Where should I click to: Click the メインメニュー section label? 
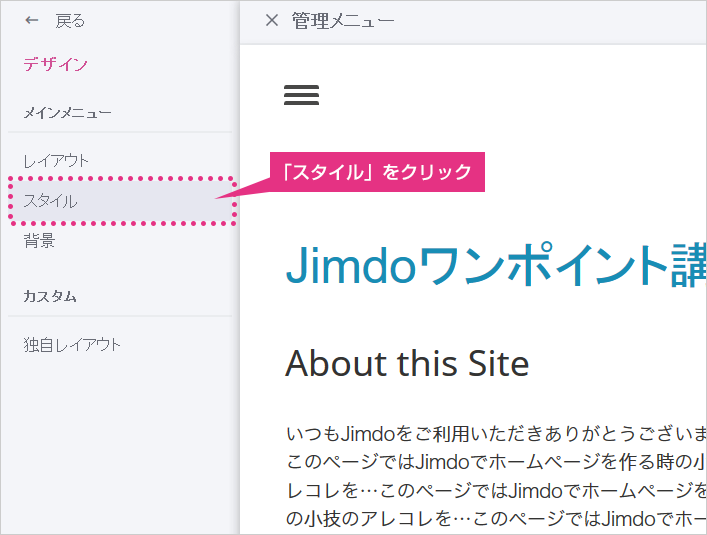(x=67, y=113)
